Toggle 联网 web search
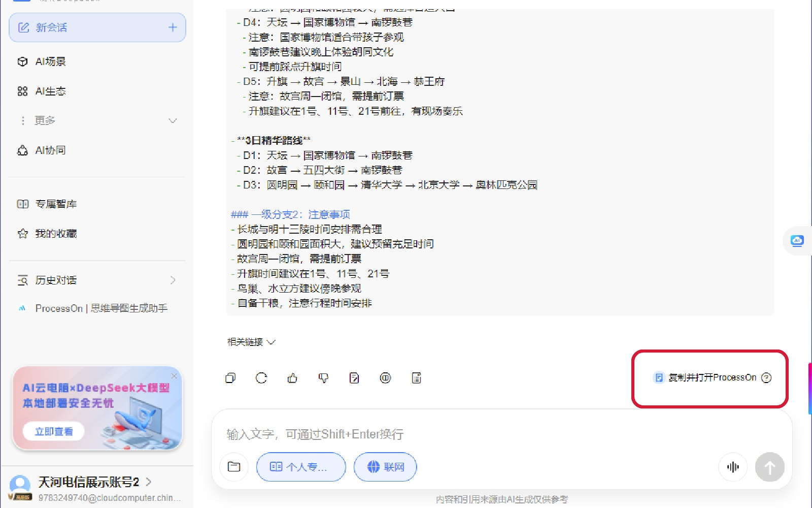 [385, 467]
